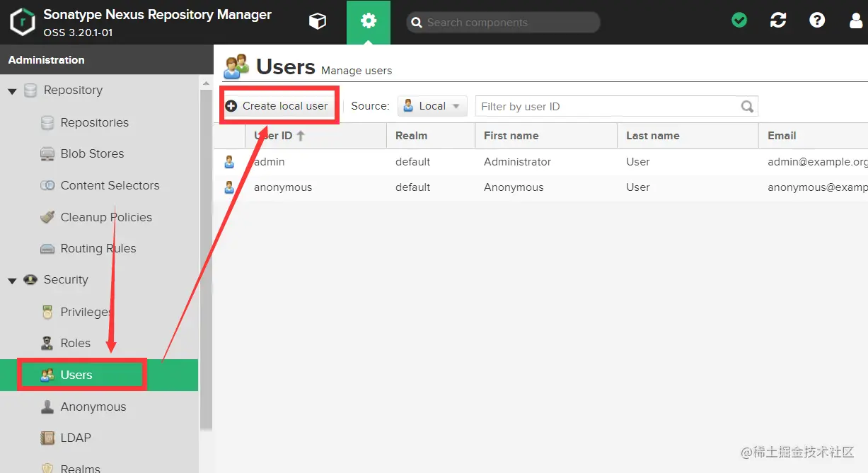The image size is (868, 473).
Task: Open the Help question mark icon
Action: (817, 21)
